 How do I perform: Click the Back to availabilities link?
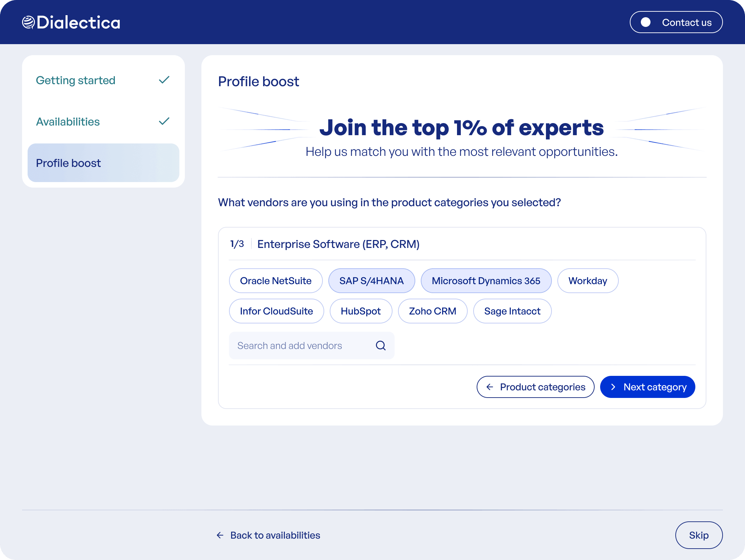tap(268, 535)
